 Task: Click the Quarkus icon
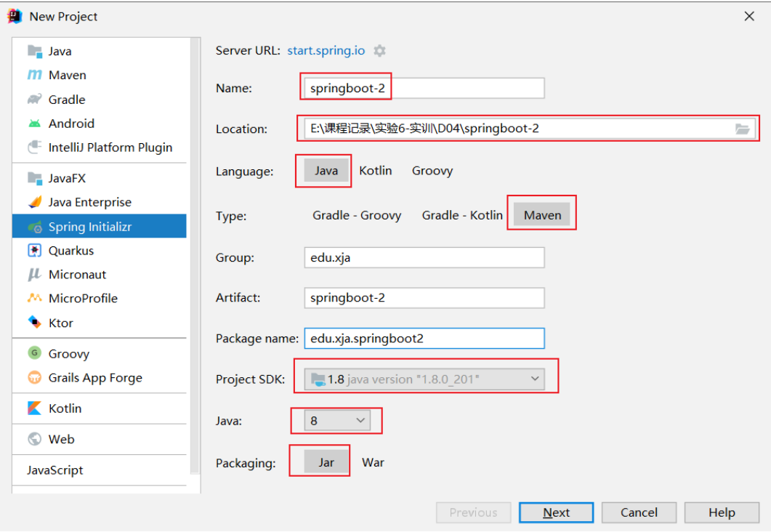tap(35, 250)
